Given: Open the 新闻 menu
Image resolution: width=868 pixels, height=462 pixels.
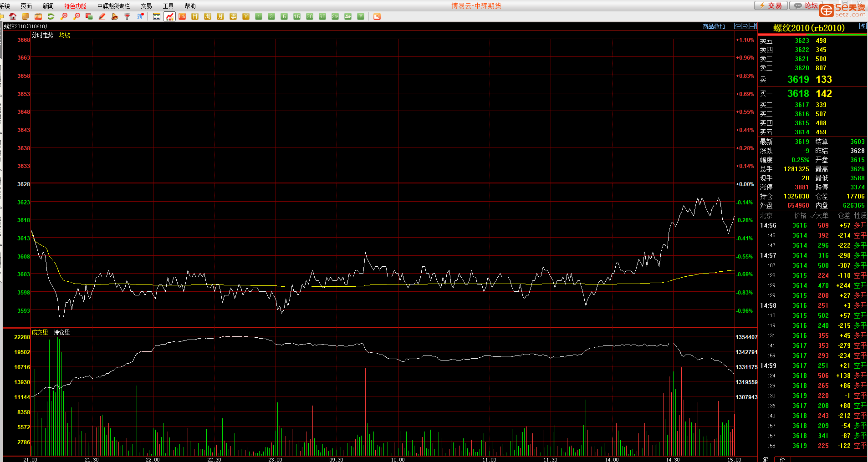Looking at the screenshot, I should (x=48, y=6).
